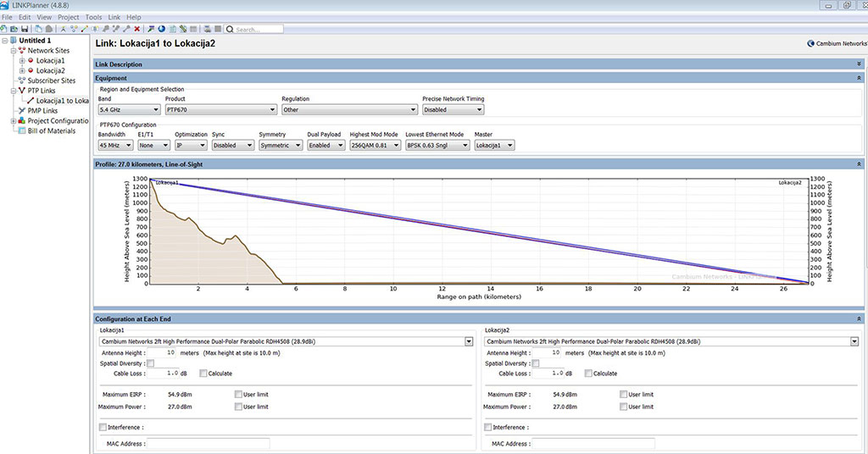Toggle Spatial Diversity checkbox for Lokacija1
868x454 pixels.
pyautogui.click(x=151, y=363)
